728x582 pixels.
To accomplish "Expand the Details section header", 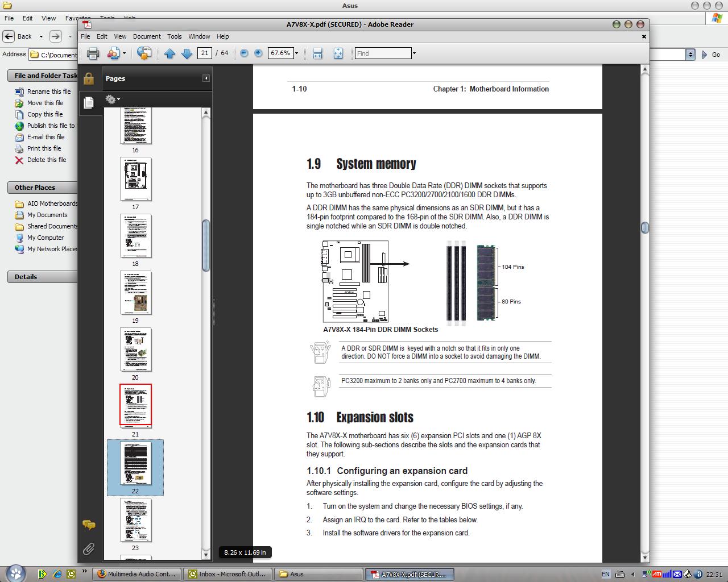I will click(43, 277).
